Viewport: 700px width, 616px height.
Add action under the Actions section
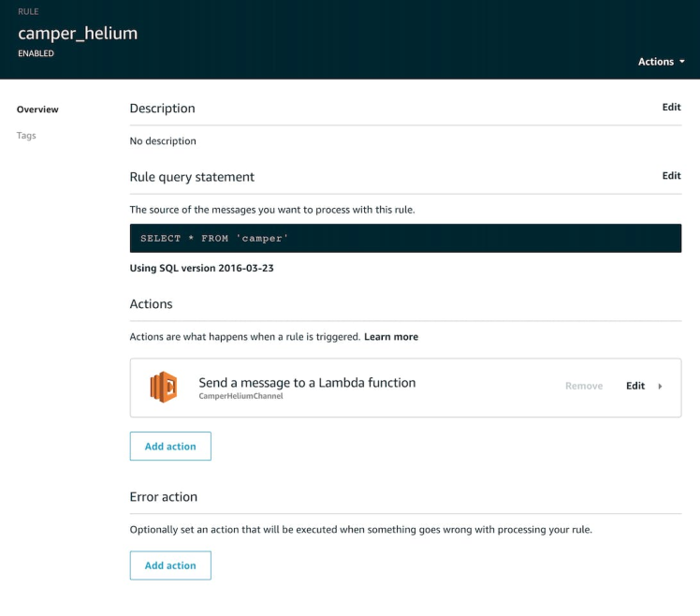(170, 447)
